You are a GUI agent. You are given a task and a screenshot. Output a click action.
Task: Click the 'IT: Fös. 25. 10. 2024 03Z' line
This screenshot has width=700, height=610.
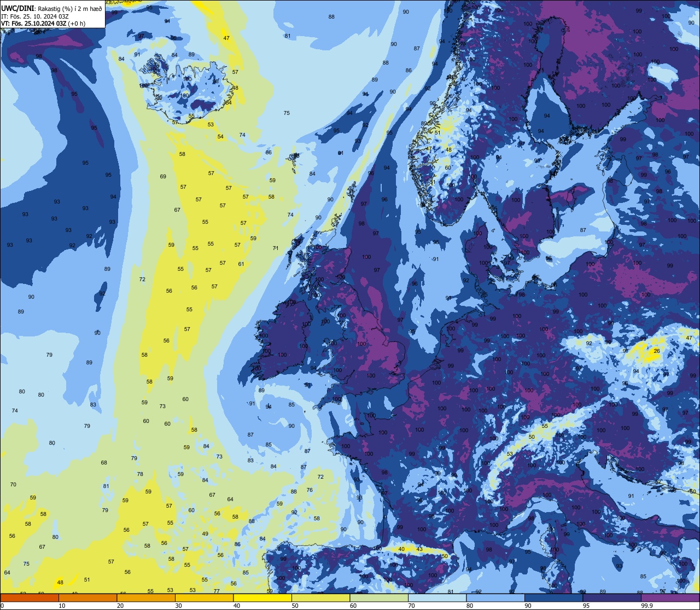point(35,16)
